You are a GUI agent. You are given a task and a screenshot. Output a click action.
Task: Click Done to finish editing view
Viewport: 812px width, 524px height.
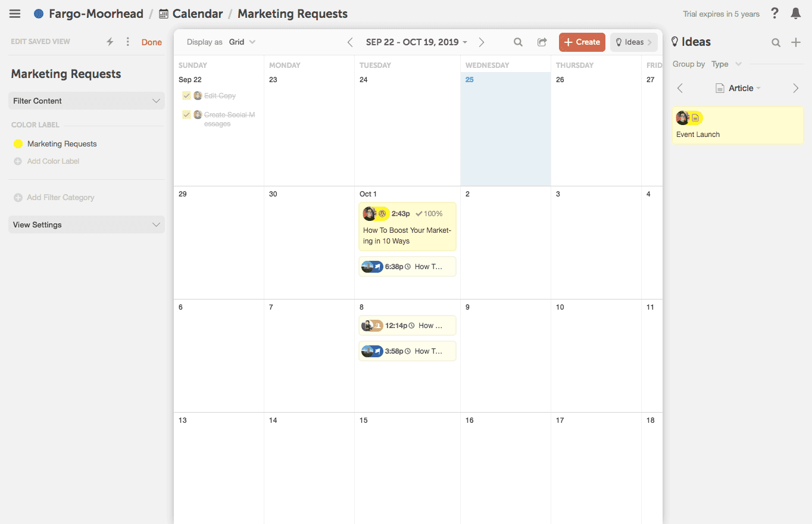point(151,42)
